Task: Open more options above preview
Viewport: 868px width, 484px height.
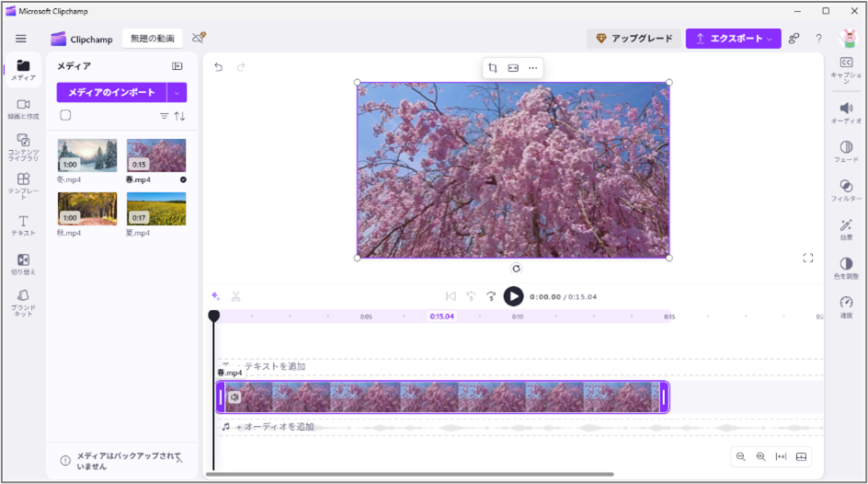Action: pyautogui.click(x=533, y=67)
